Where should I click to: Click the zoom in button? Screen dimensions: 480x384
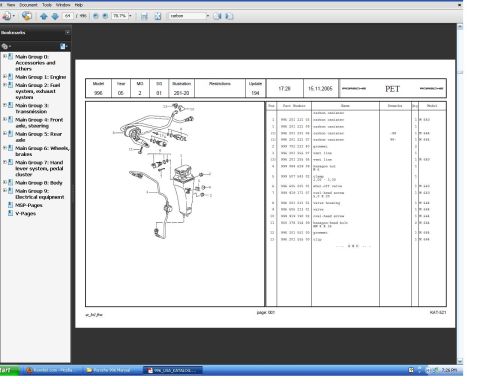pos(105,16)
